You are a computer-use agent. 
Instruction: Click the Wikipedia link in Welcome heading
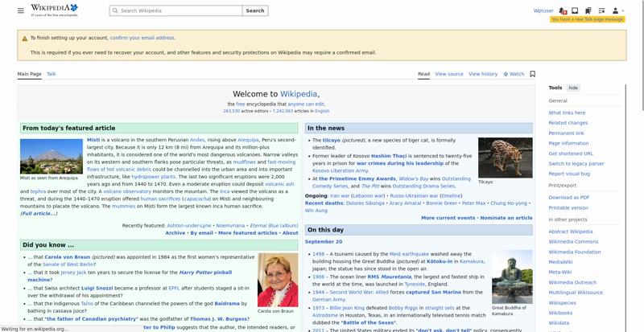(x=299, y=94)
